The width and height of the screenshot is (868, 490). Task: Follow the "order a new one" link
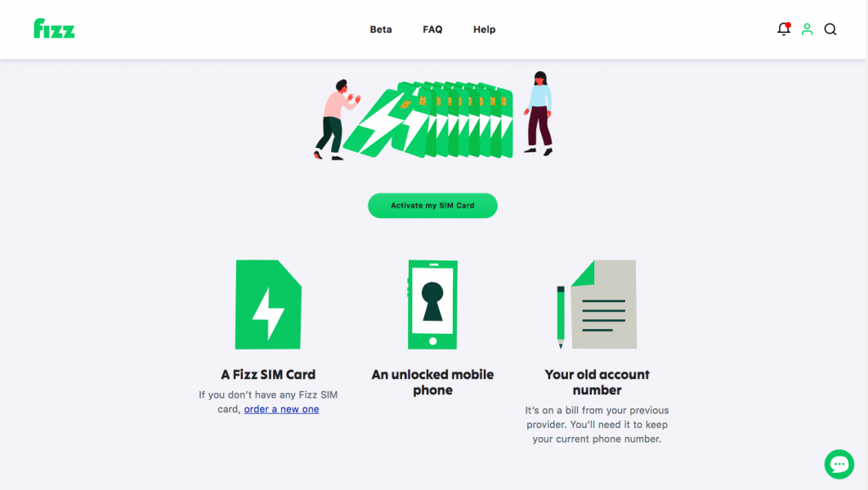[x=281, y=409]
